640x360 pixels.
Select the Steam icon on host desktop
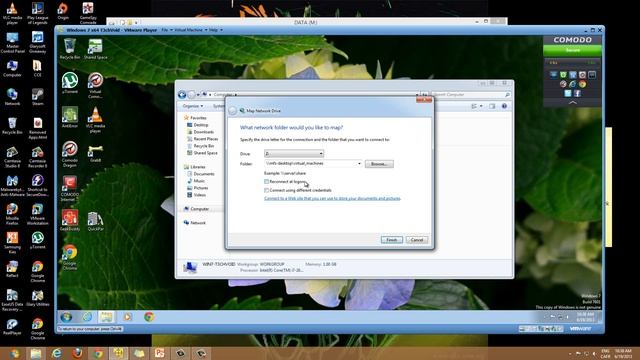38,97
